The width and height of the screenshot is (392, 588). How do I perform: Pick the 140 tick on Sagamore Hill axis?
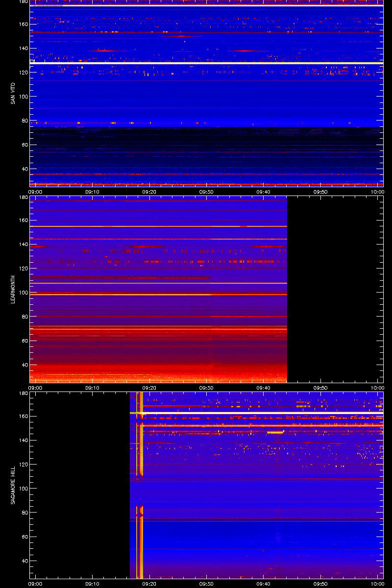23,441
